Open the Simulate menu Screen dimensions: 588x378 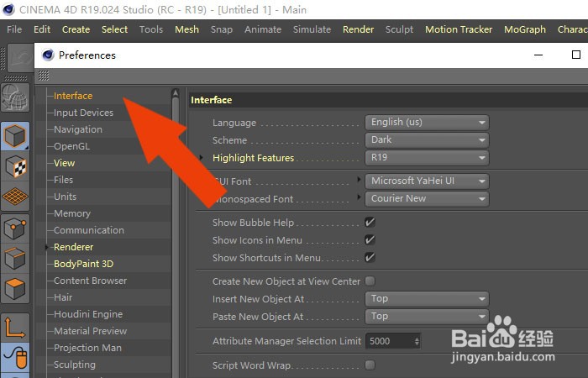pos(312,29)
